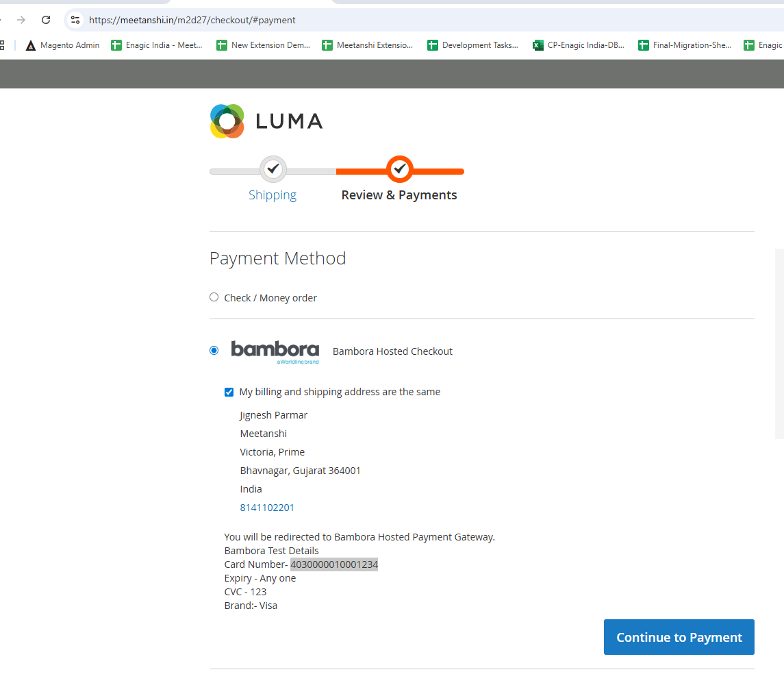Screen dimensions: 784x685
Task: Click Continue to Payment button
Action: coord(679,637)
